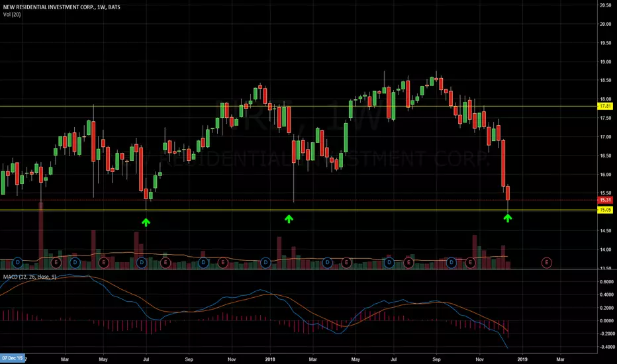Open the earnings marker from late October 2017

point(222,263)
